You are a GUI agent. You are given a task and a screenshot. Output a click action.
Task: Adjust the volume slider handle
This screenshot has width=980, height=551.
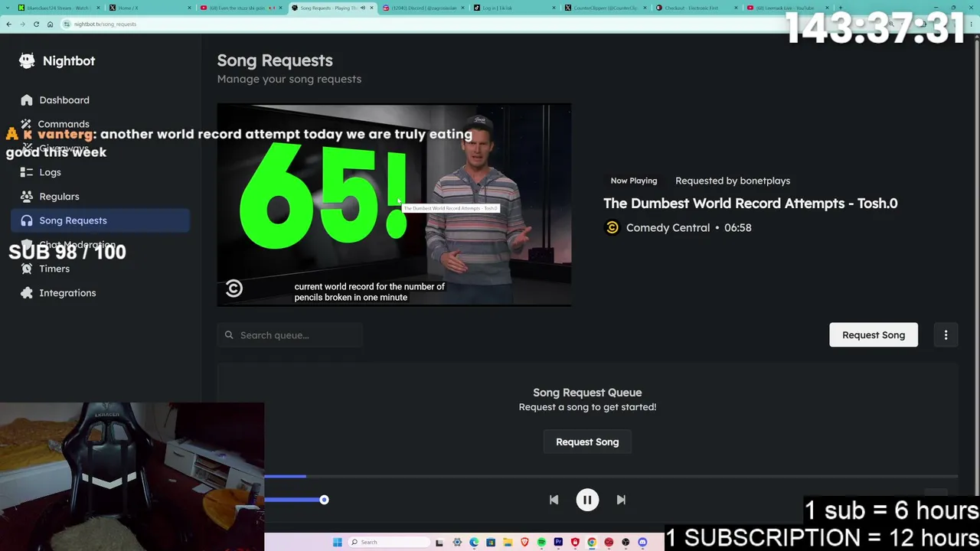(324, 500)
